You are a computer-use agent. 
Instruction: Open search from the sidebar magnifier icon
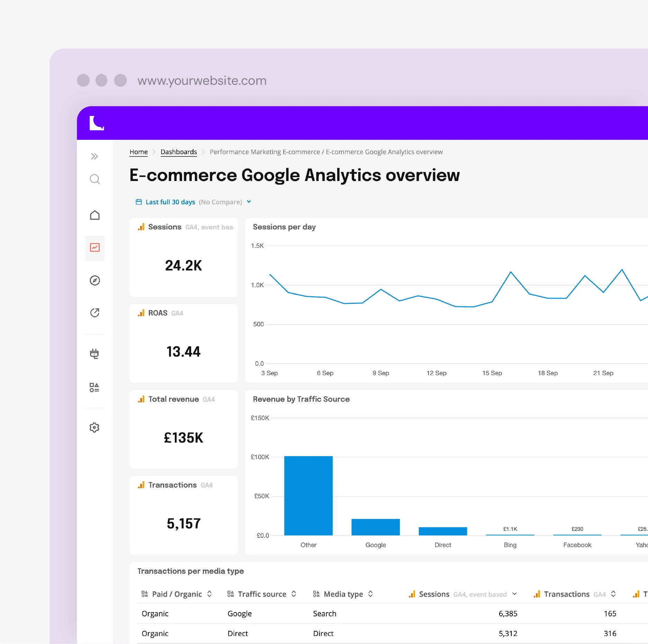94,179
